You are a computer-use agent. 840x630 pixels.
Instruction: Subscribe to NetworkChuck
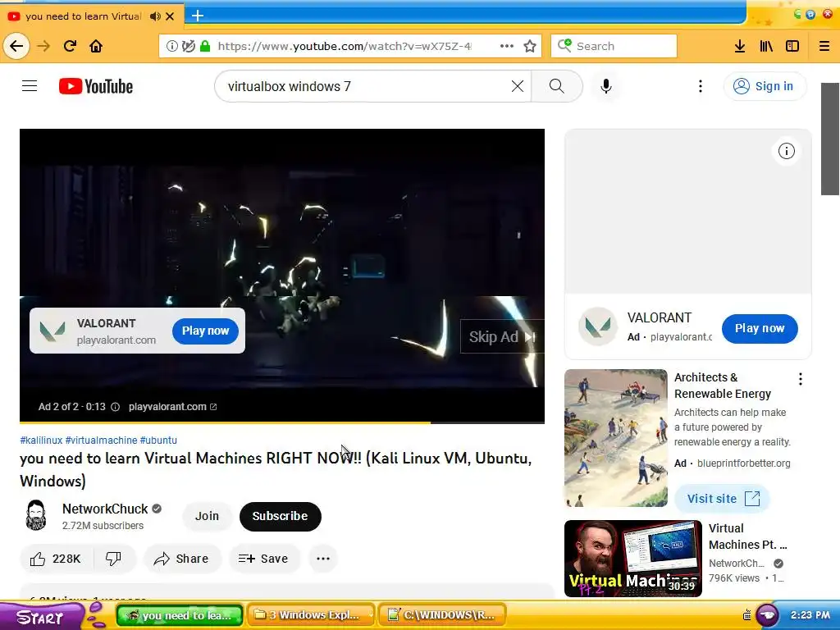click(x=281, y=517)
